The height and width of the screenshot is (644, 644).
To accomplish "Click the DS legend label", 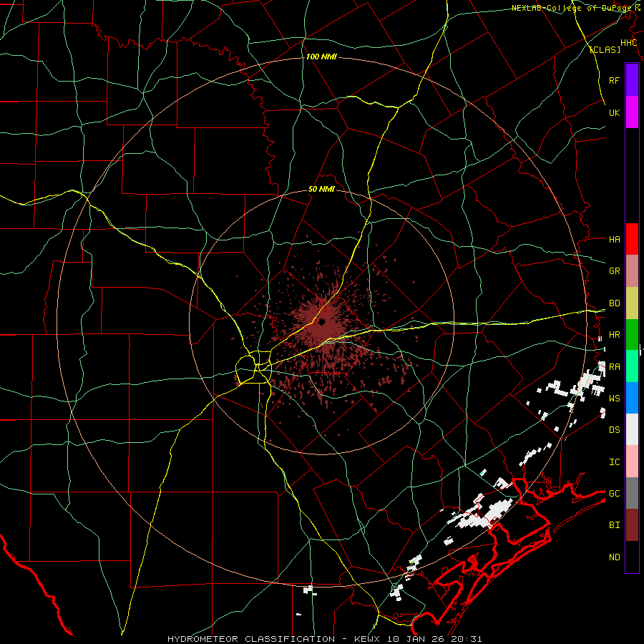I will point(615,429).
